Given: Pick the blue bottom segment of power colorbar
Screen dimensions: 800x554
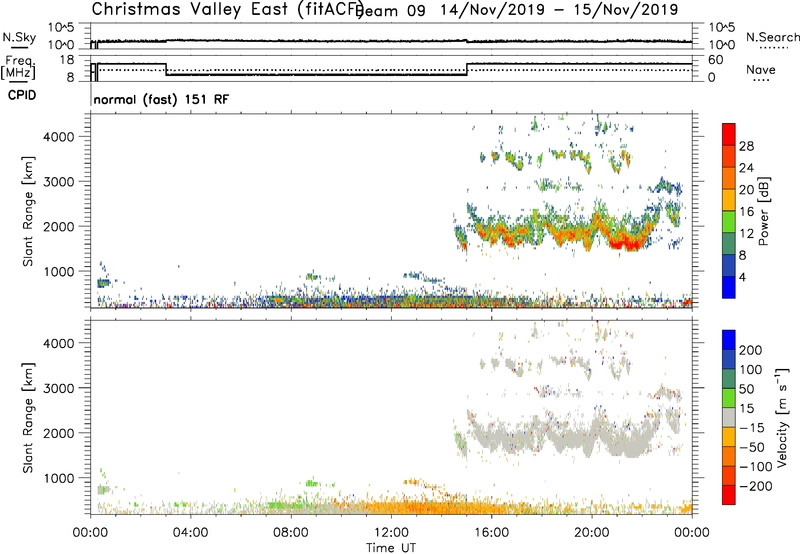Looking at the screenshot, I should [729, 287].
